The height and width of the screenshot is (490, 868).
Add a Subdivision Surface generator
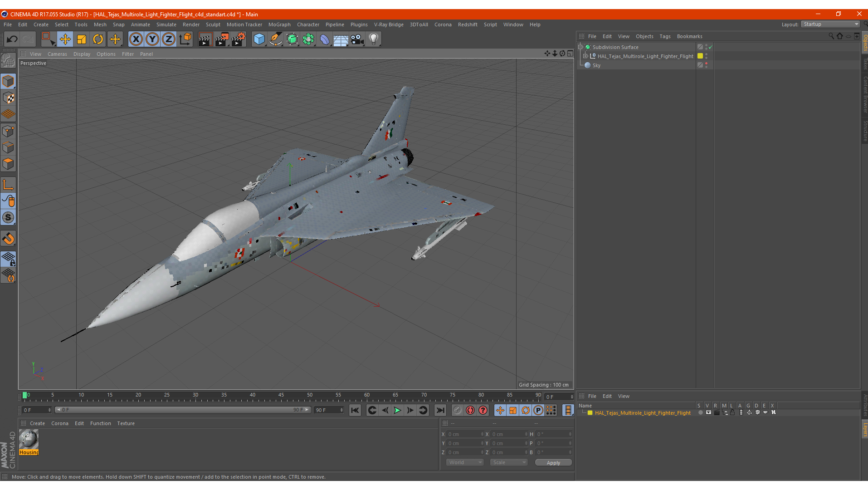click(x=292, y=39)
